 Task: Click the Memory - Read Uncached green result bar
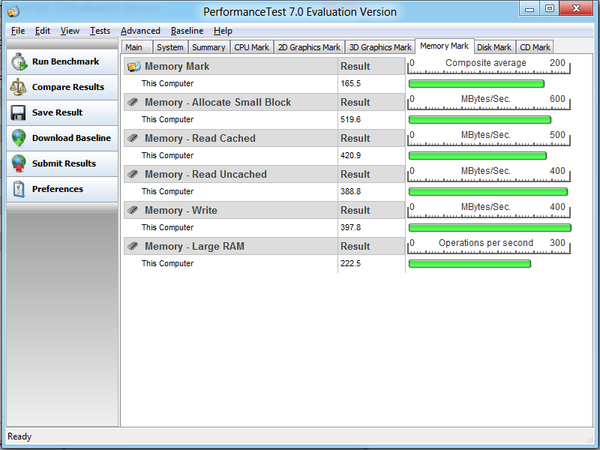tap(488, 191)
